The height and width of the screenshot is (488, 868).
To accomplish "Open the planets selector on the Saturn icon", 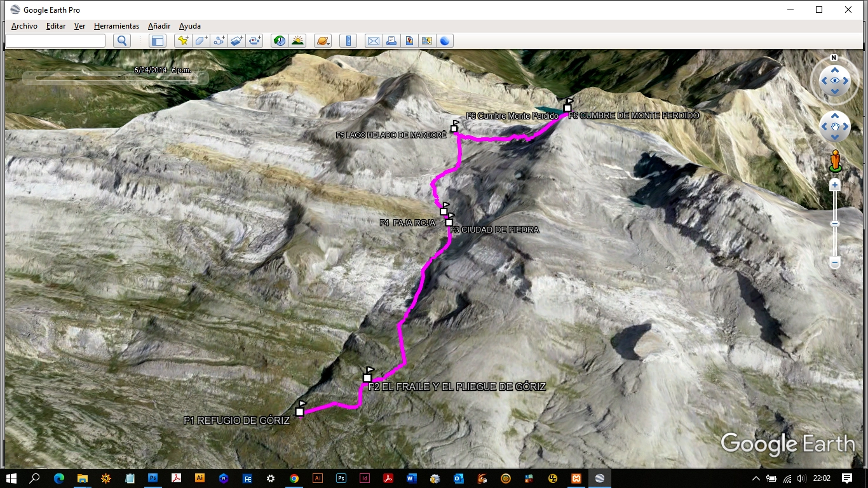I will tap(322, 40).
